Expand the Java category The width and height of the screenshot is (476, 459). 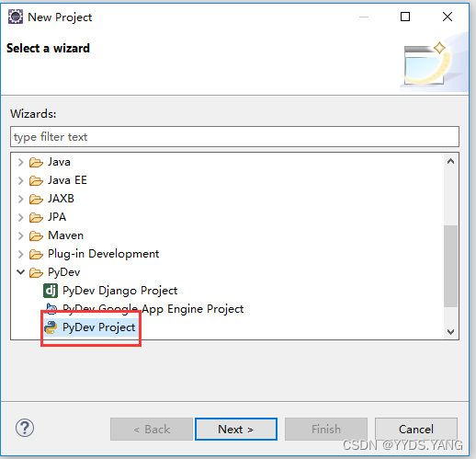click(x=20, y=162)
